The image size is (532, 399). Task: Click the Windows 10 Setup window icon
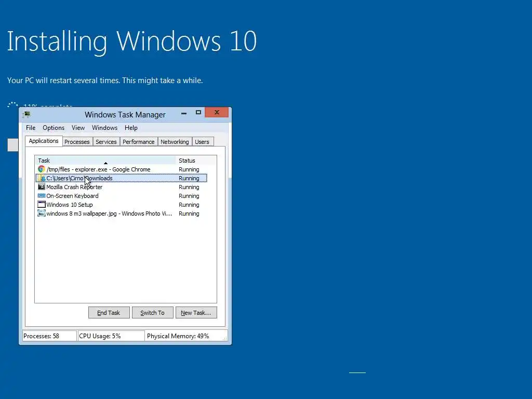tap(42, 204)
